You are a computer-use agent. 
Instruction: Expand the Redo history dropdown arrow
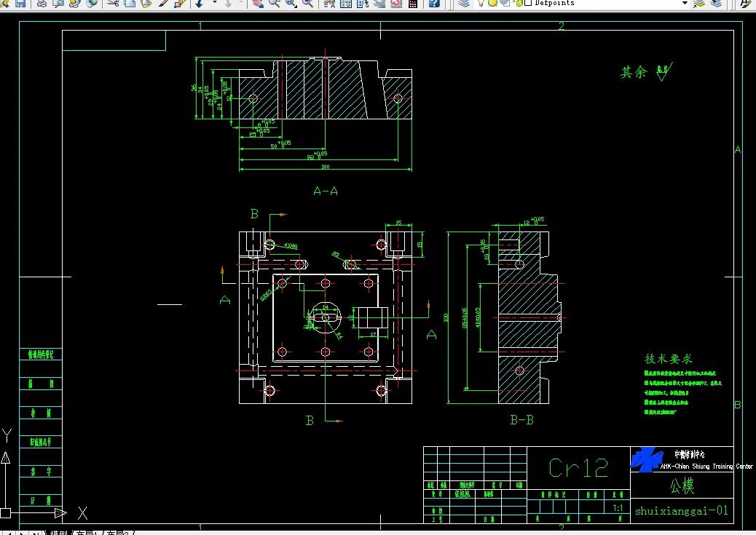pyautogui.click(x=241, y=4)
